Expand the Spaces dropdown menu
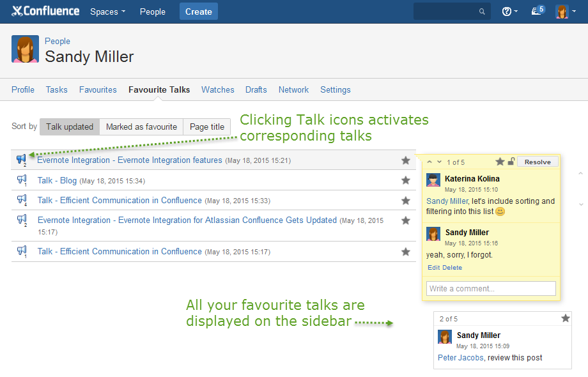The image size is (588, 377). 107,12
